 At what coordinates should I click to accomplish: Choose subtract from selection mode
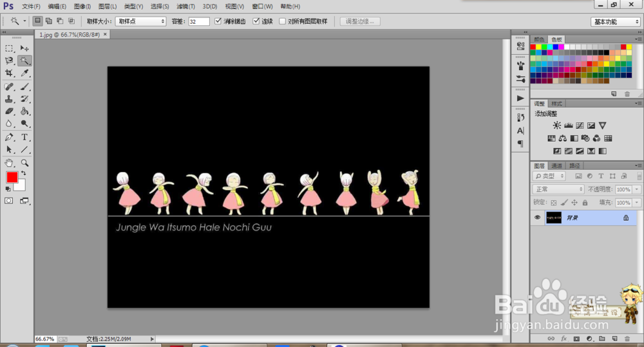tap(60, 21)
